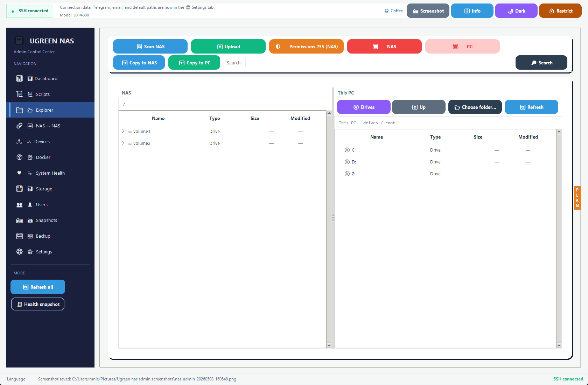
Task: Click the Explorer folder icon in sidebar
Action: click(x=20, y=110)
